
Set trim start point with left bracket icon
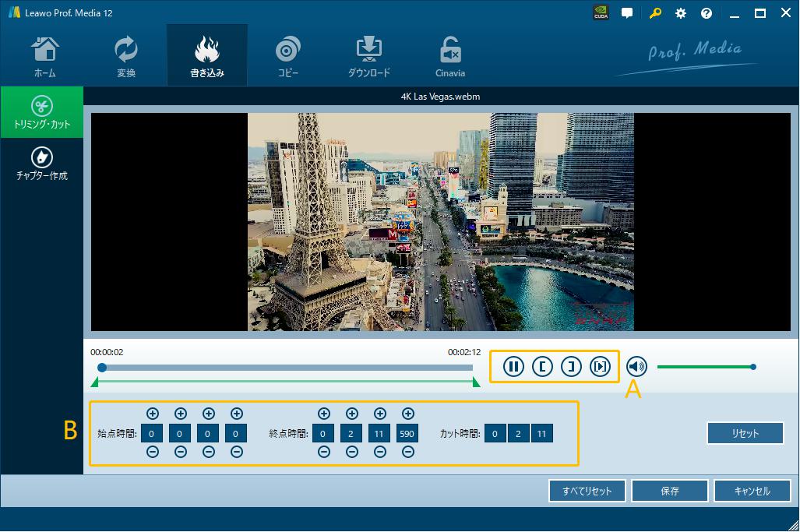(542, 366)
